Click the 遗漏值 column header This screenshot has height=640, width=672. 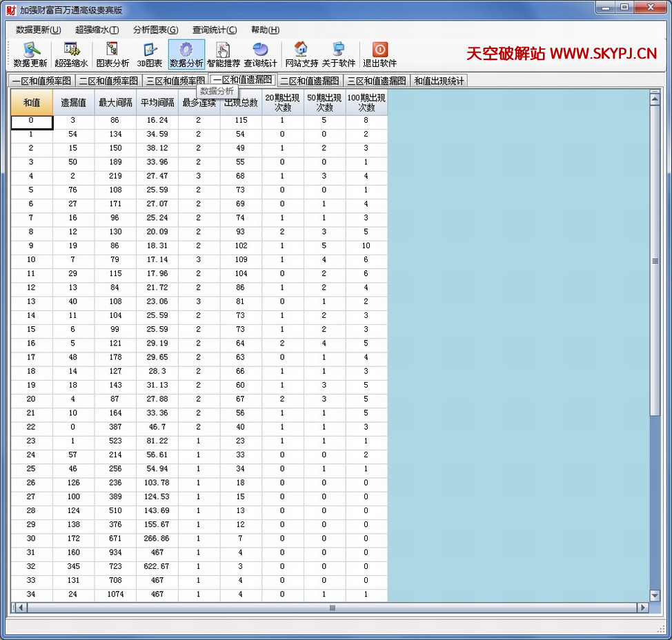tap(73, 103)
